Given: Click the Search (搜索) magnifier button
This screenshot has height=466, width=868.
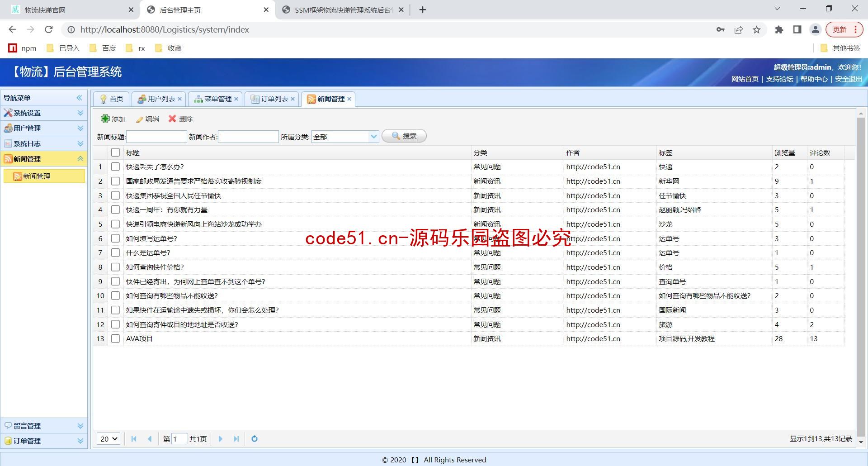Looking at the screenshot, I should tap(404, 136).
